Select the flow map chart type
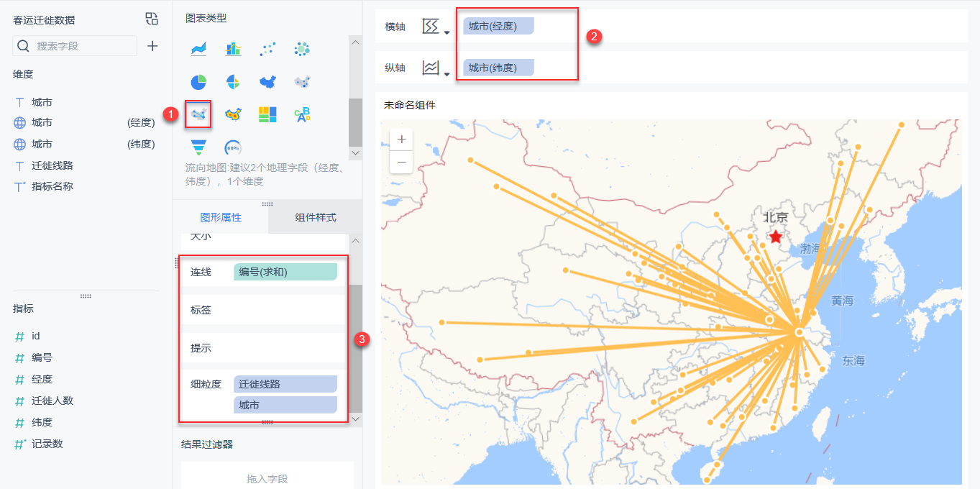Viewport: 980px width, 489px height. 198,114
